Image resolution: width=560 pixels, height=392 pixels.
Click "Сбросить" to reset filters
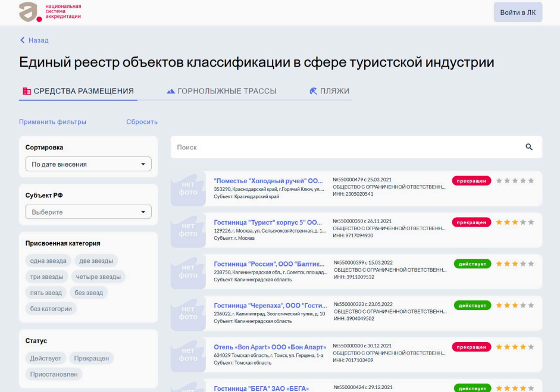point(142,122)
